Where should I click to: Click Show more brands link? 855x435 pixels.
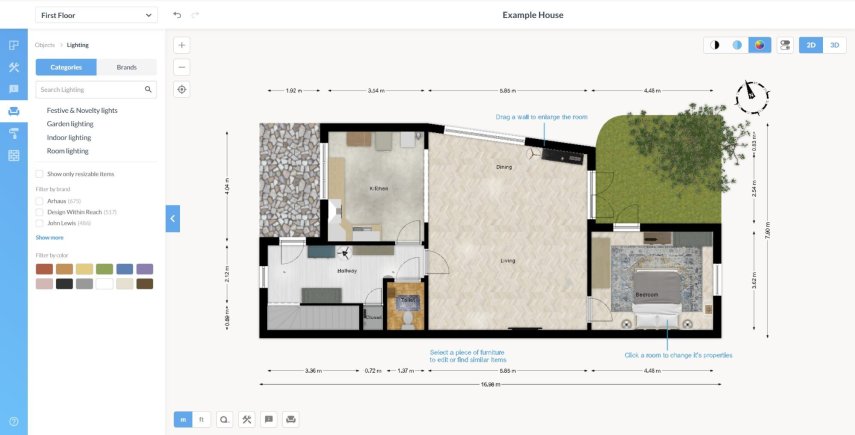tap(50, 238)
